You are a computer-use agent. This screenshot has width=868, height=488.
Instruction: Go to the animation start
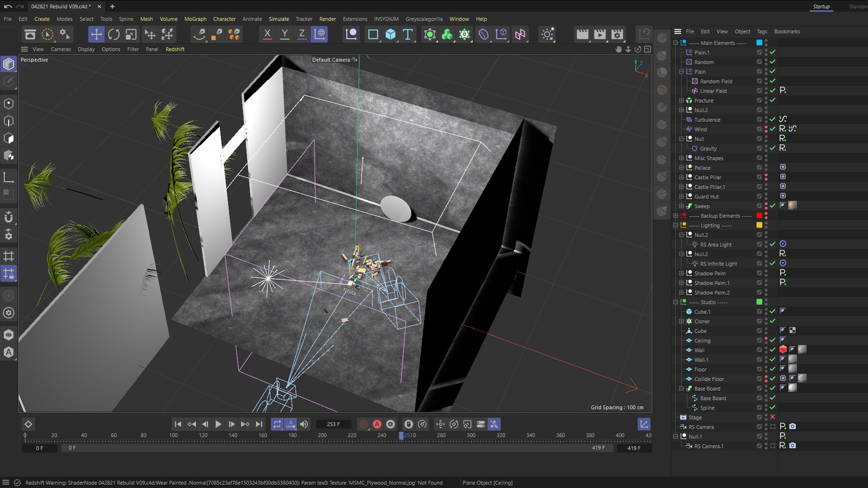pos(178,424)
